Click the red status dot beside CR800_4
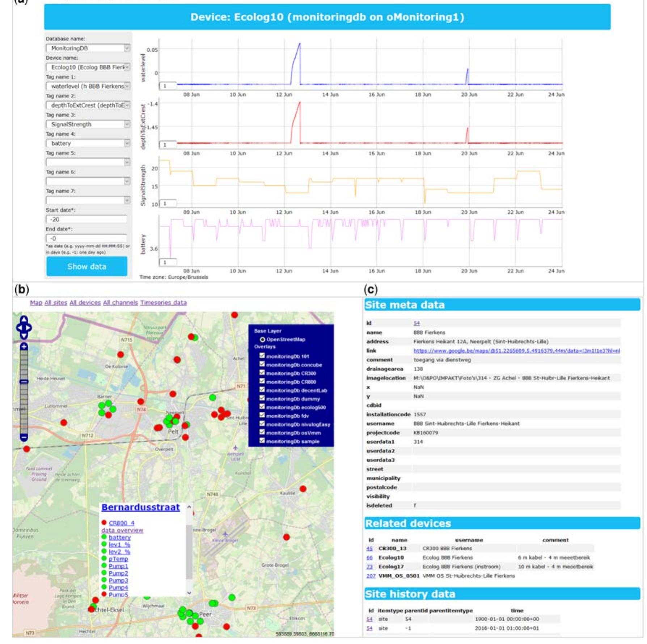 point(104,523)
